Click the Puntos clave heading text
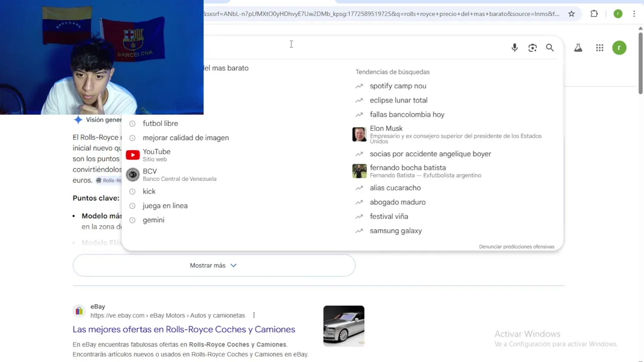Viewport: 644px width, 362px height. point(96,198)
